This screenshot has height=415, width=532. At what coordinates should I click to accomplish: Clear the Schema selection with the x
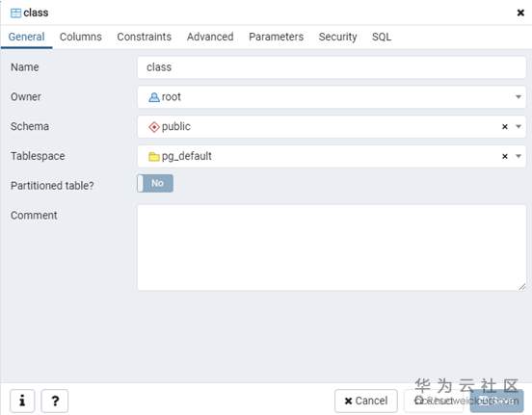[505, 127]
